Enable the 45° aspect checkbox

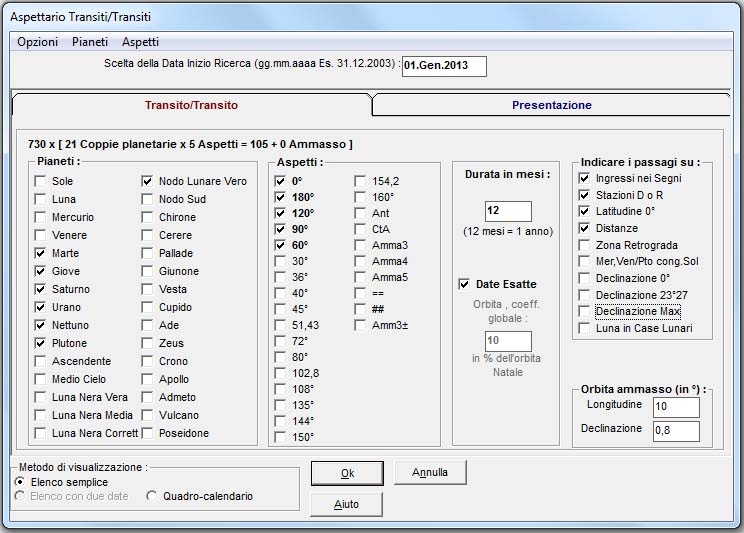(281, 307)
